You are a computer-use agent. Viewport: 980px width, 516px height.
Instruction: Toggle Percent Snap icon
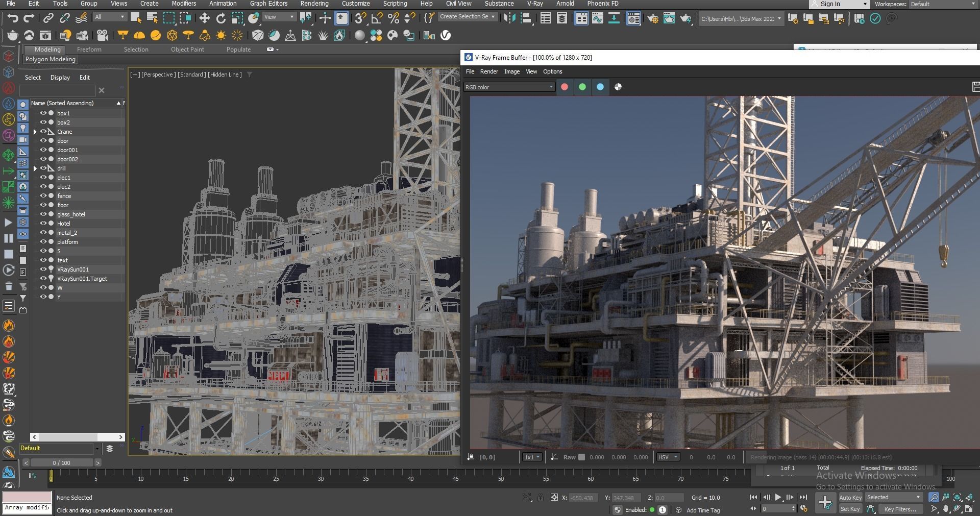tap(393, 18)
